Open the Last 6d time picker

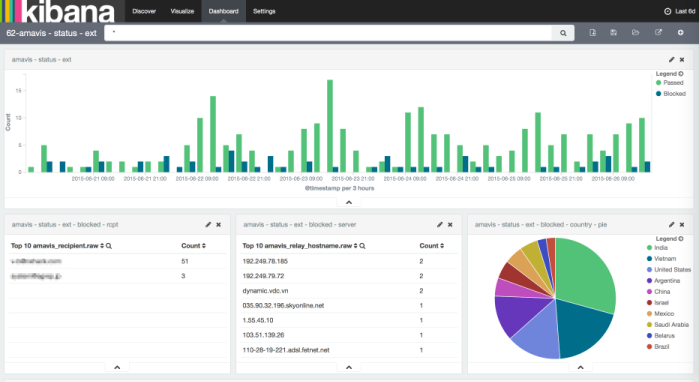click(x=679, y=11)
